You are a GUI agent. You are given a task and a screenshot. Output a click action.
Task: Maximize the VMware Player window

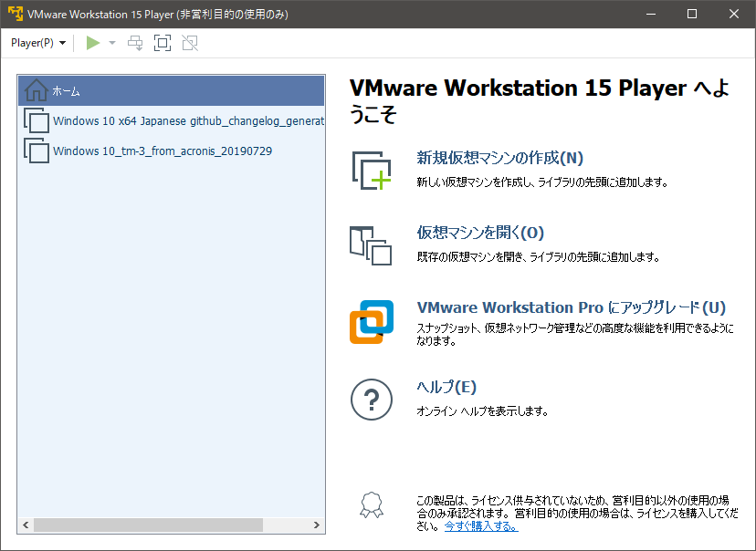(x=692, y=14)
